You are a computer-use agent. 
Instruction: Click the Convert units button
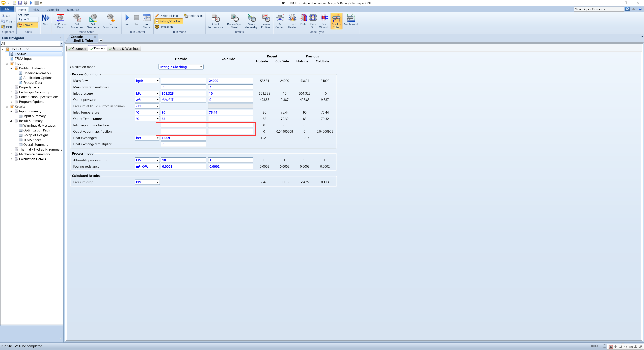[x=28, y=25]
